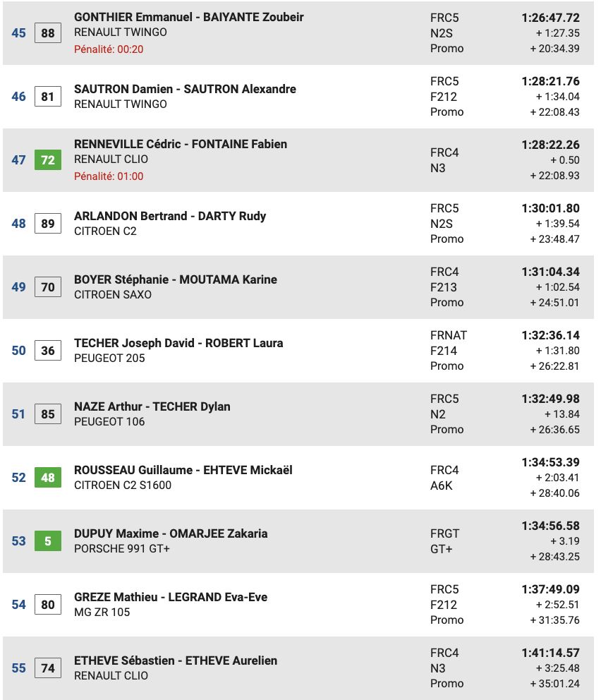Click the green number 48 badge
This screenshot has height=700, width=601.
click(x=47, y=478)
